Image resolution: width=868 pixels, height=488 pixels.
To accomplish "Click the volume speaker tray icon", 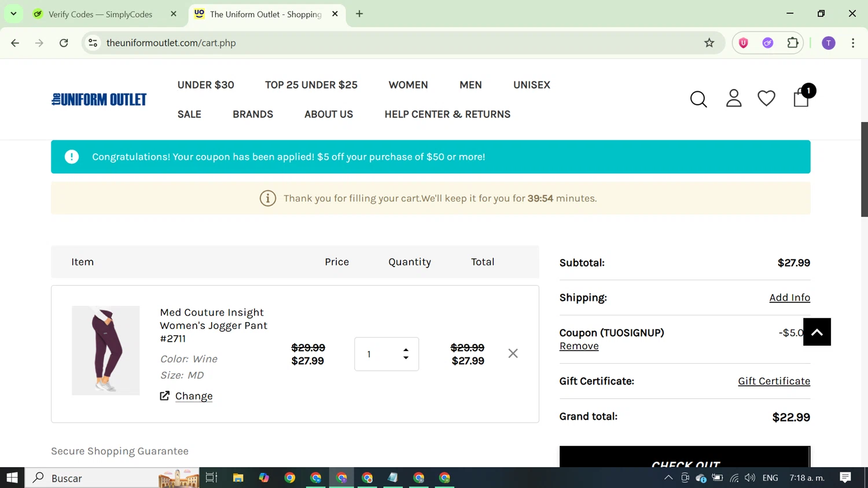I will 750,478.
